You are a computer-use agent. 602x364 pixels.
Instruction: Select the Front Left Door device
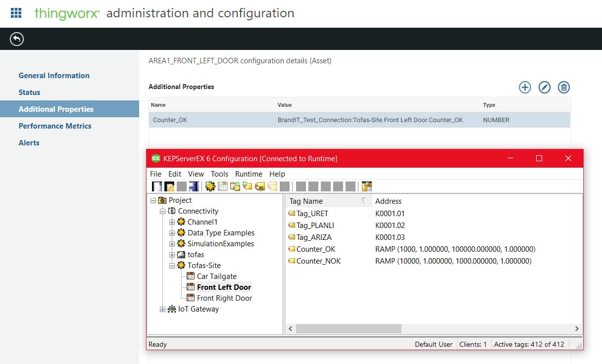pyautogui.click(x=224, y=287)
